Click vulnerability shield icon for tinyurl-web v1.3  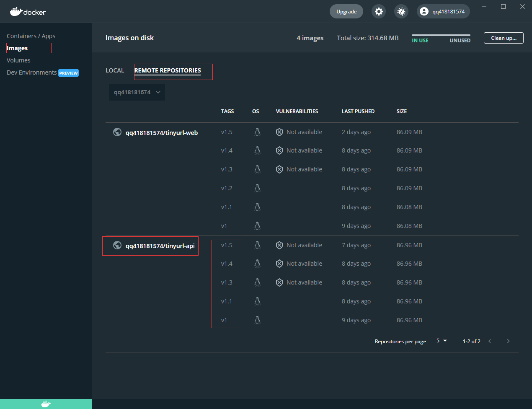click(279, 169)
